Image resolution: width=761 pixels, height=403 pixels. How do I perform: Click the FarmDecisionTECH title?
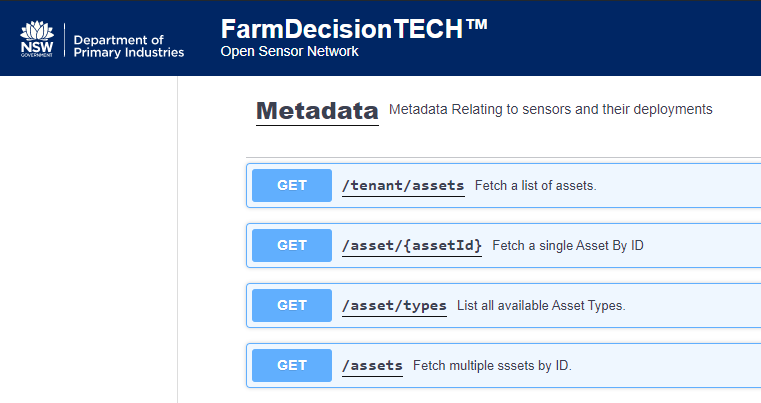pos(354,29)
